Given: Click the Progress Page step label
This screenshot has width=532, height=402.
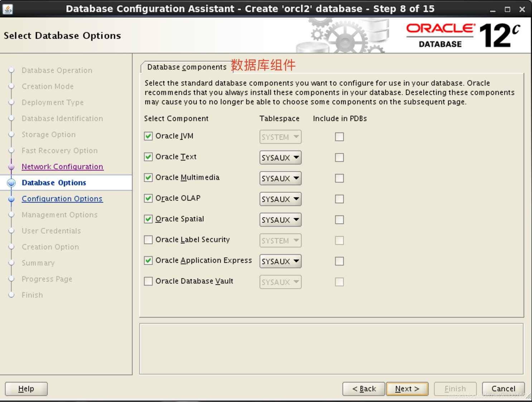Looking at the screenshot, I should [x=47, y=279].
